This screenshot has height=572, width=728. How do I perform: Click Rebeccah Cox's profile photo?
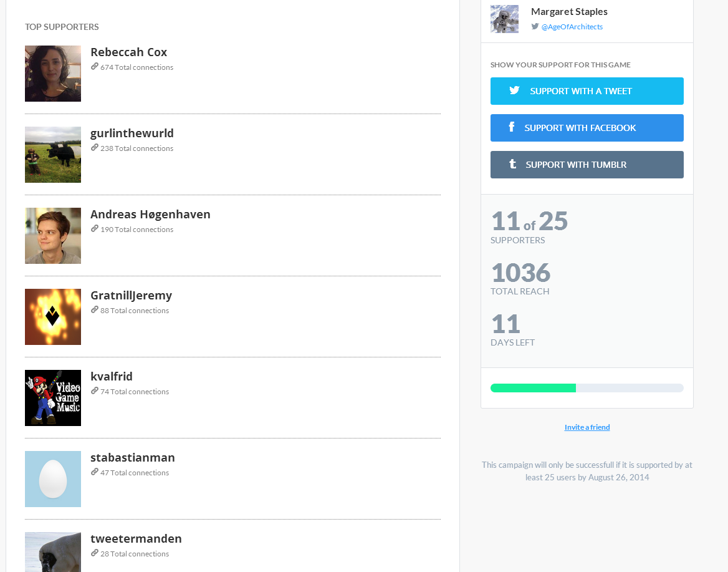click(53, 74)
